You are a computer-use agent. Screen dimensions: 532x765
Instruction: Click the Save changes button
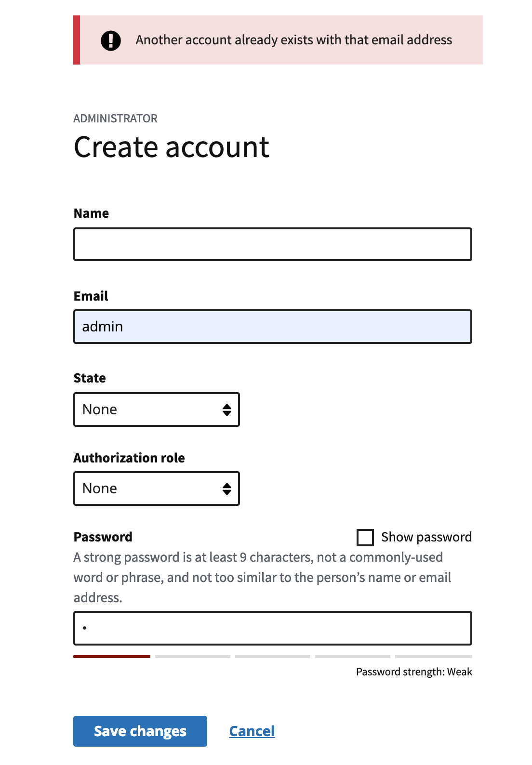[x=140, y=731]
